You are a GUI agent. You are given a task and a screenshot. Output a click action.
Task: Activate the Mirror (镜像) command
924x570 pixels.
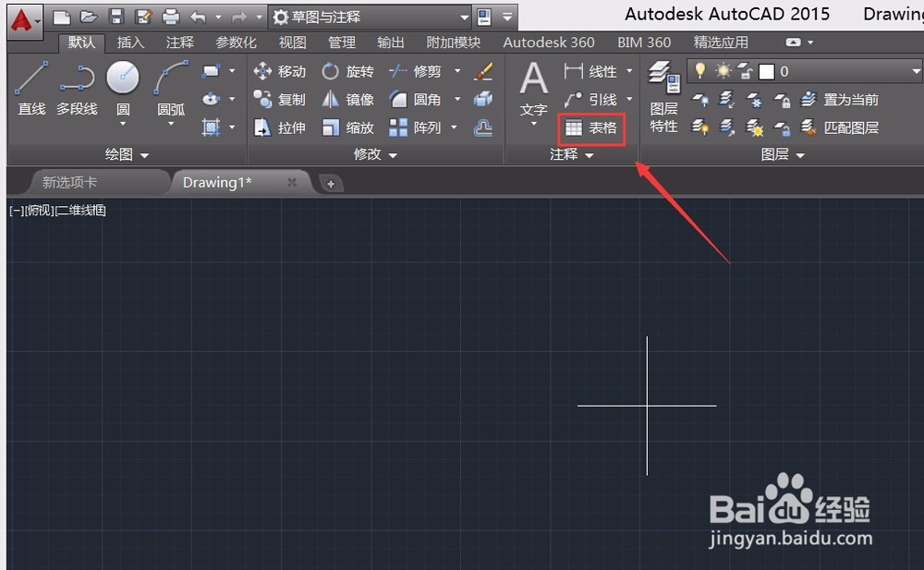[347, 100]
